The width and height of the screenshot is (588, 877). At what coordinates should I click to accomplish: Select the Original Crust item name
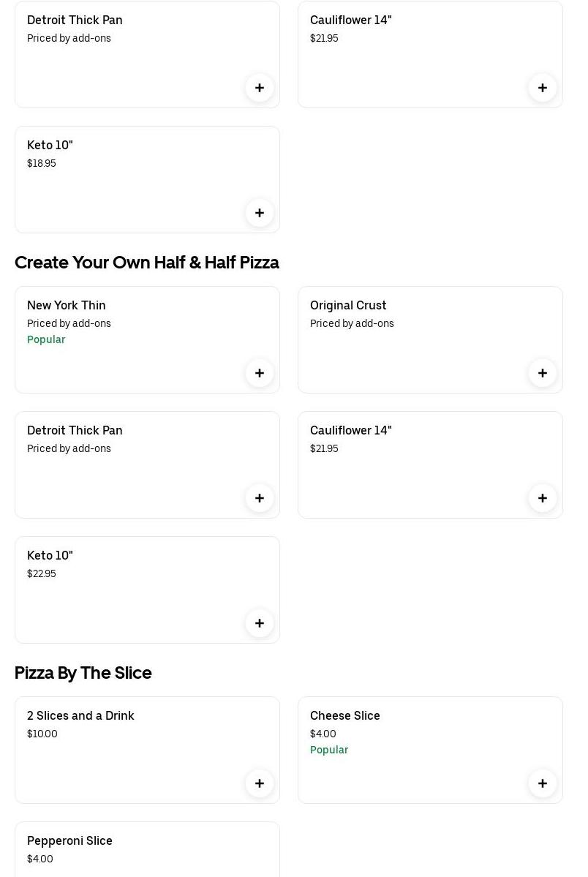348,305
